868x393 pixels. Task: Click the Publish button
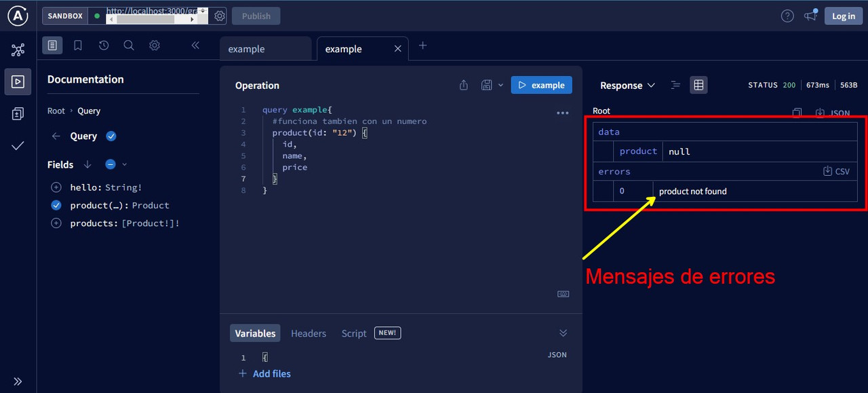point(256,16)
